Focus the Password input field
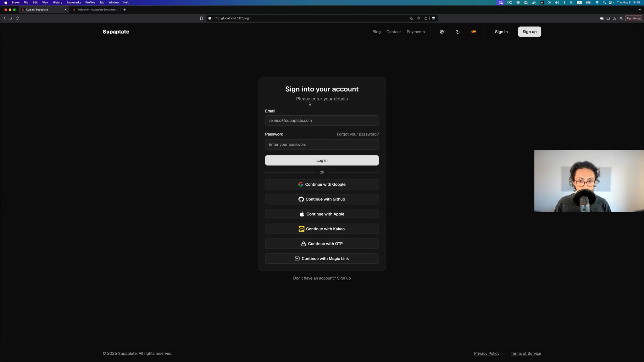 click(322, 145)
